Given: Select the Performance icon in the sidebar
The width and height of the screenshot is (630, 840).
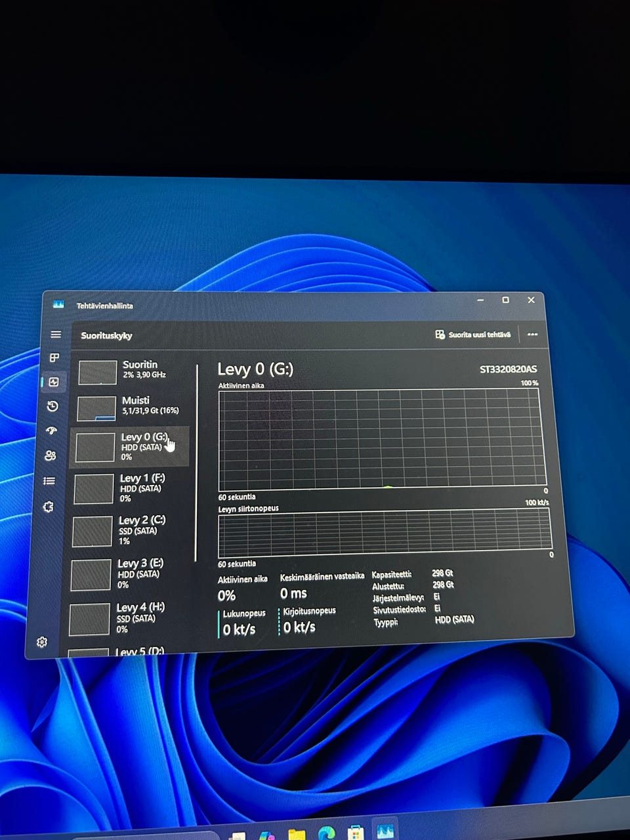Looking at the screenshot, I should click(54, 382).
